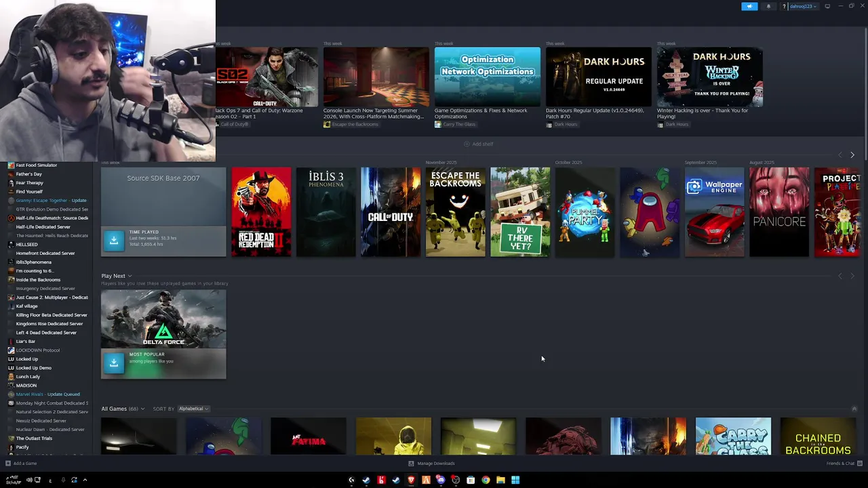
Task: Open the Winter Hacking is over news
Action: coord(710,77)
